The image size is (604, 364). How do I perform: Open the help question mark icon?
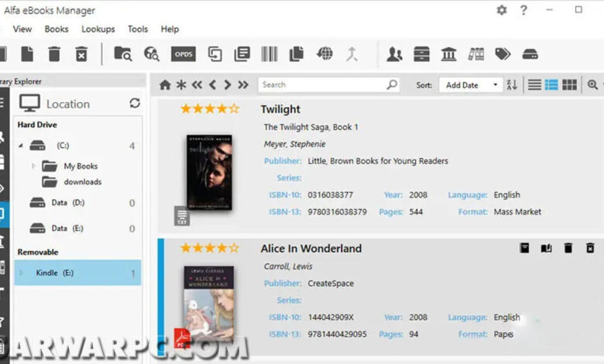click(x=523, y=9)
